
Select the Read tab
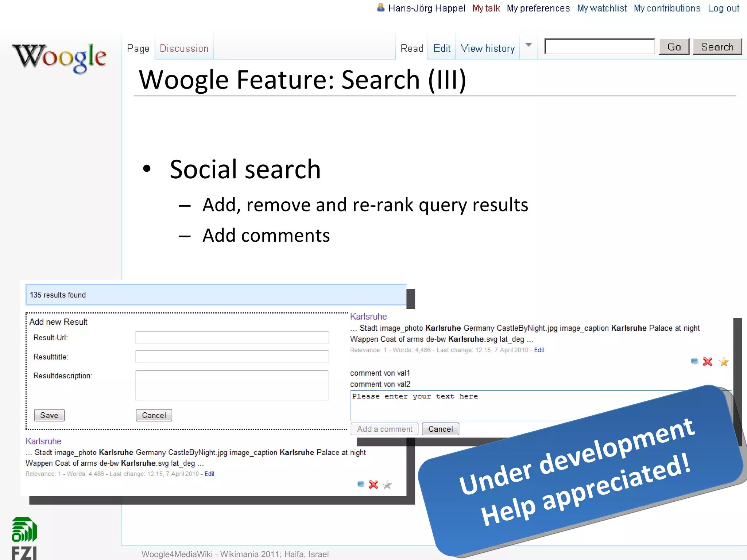pyautogui.click(x=412, y=48)
